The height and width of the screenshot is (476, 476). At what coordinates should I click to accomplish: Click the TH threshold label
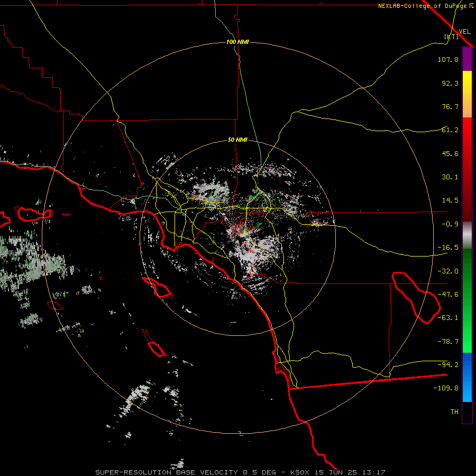[x=454, y=412]
